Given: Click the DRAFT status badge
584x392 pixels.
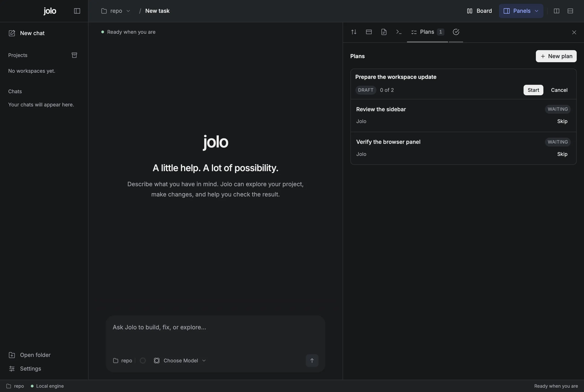Looking at the screenshot, I should (365, 90).
